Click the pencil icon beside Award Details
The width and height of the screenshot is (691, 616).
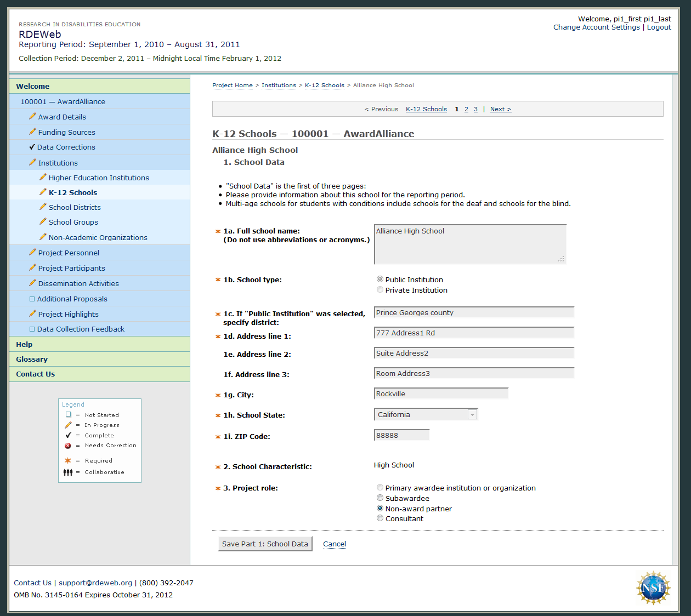(x=32, y=116)
